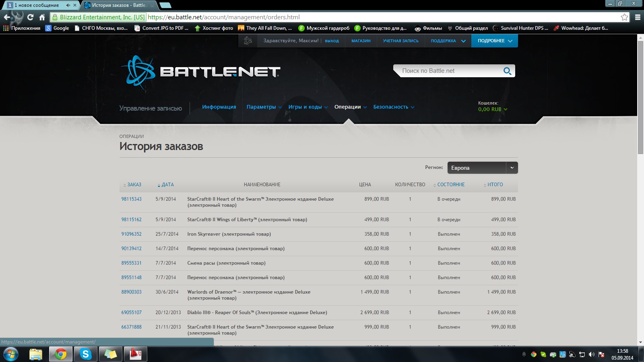Open МАГАЗИН menu item

[x=361, y=41]
